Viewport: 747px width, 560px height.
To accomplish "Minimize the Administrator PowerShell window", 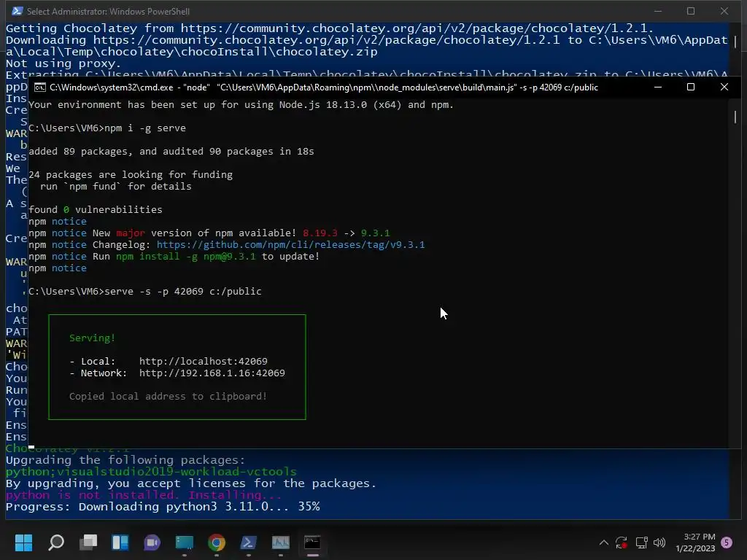I will click(658, 11).
